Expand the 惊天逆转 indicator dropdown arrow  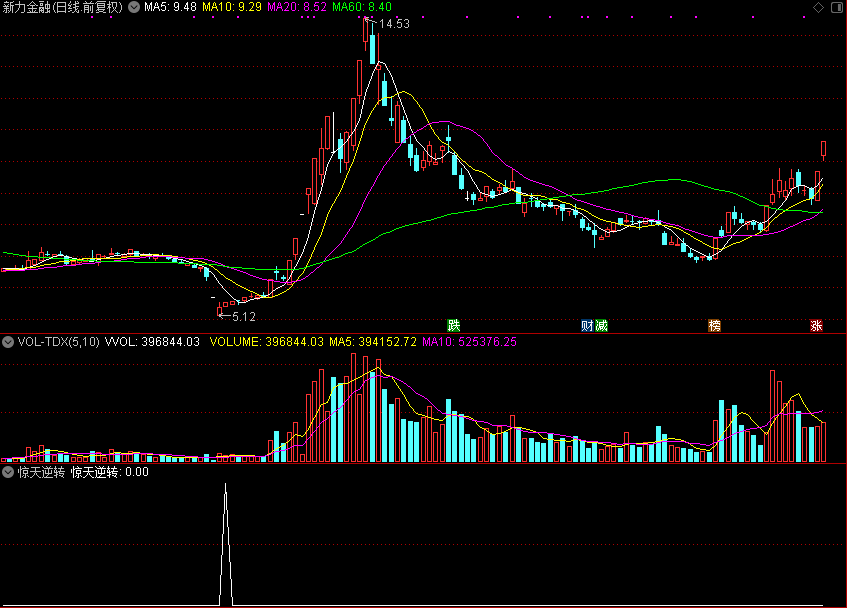tap(8, 472)
